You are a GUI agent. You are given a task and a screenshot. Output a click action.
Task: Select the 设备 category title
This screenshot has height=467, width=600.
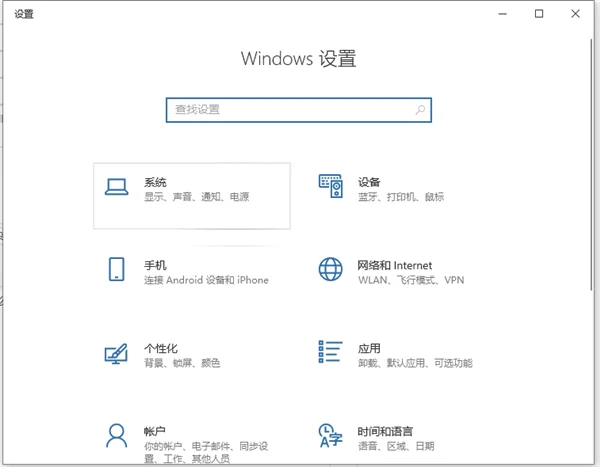369,182
